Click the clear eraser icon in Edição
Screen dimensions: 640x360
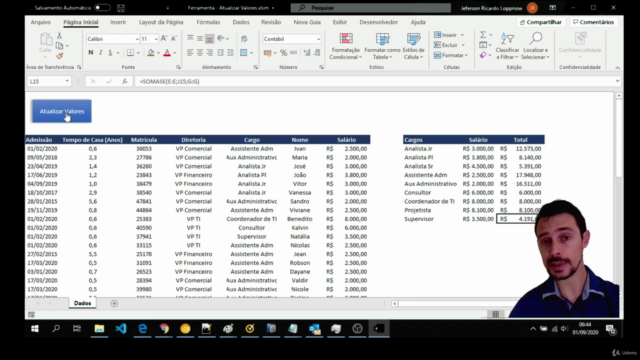[x=483, y=55]
